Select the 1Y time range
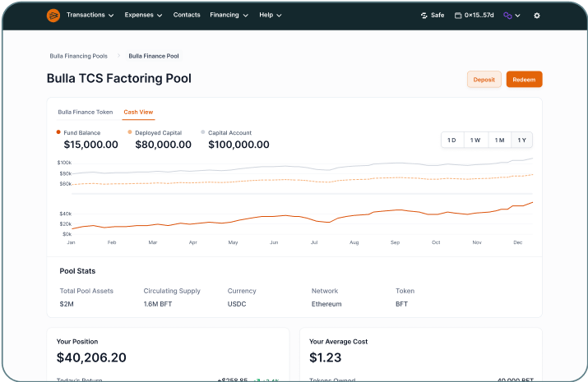The width and height of the screenshot is (588, 382). (521, 140)
